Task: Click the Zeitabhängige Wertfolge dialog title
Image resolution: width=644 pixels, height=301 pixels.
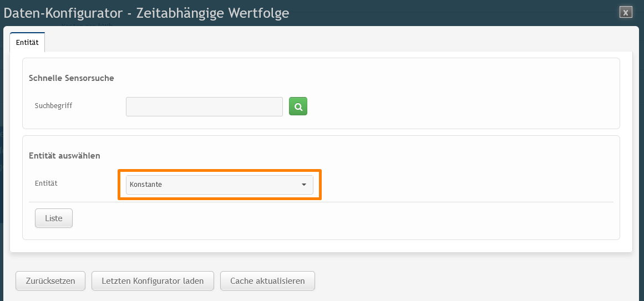Action: pos(213,13)
